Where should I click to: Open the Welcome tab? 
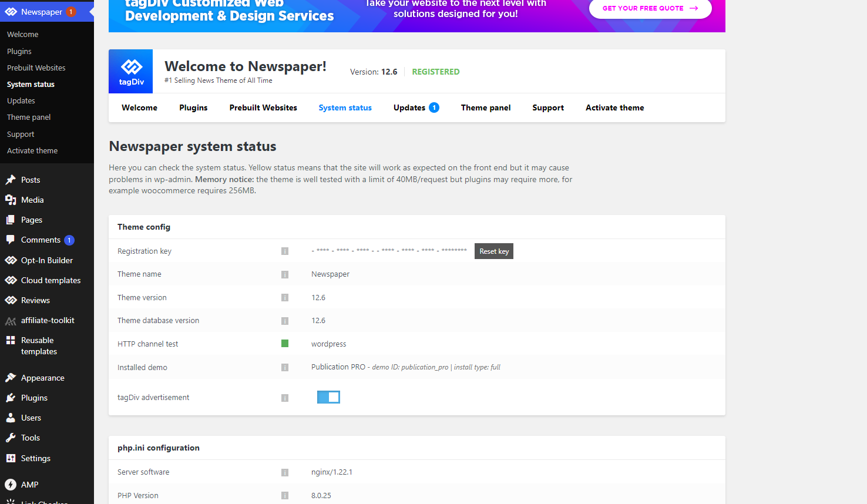[x=139, y=107]
